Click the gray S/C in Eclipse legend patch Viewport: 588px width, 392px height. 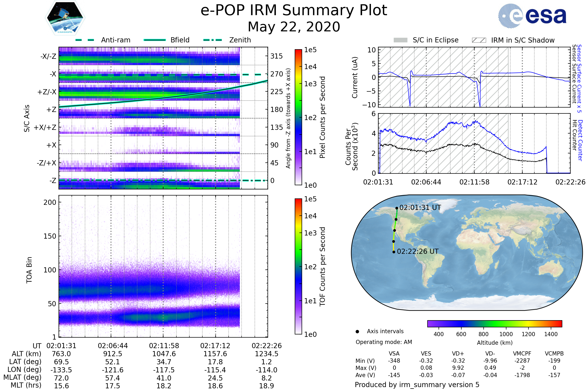(400, 40)
